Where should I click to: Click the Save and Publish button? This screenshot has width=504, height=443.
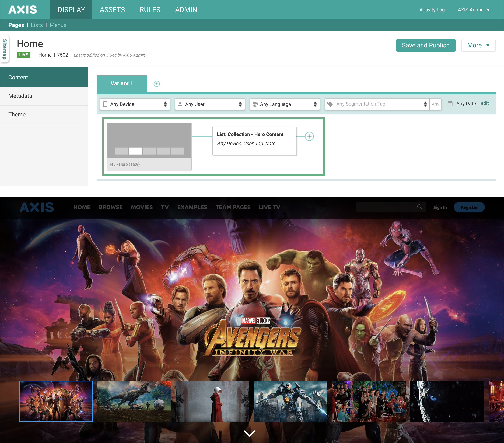426,45
